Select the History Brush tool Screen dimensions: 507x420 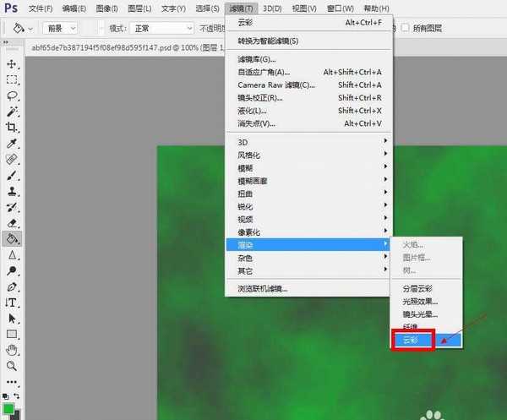click(12, 207)
